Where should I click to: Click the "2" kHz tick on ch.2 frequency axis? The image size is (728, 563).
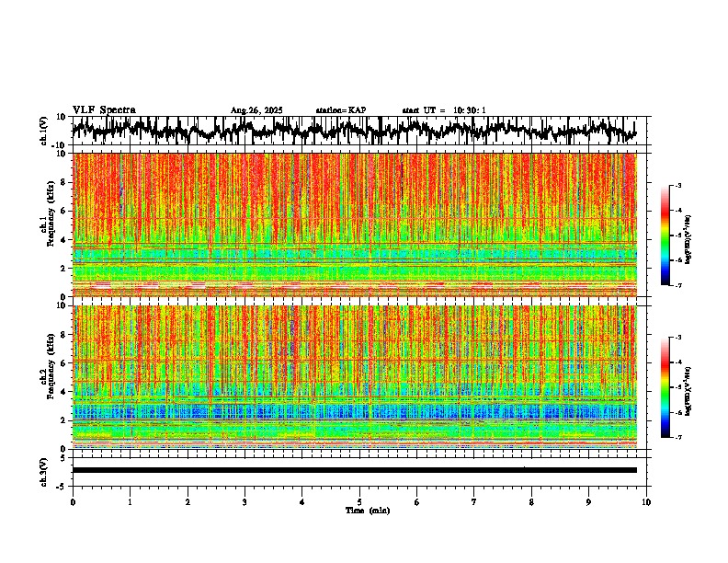click(63, 420)
